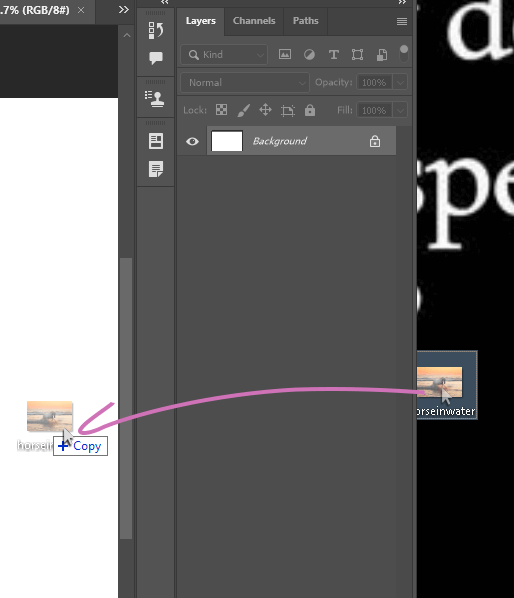Hide the Background layer visibility eye
This screenshot has height=598, width=514.
pos(192,141)
